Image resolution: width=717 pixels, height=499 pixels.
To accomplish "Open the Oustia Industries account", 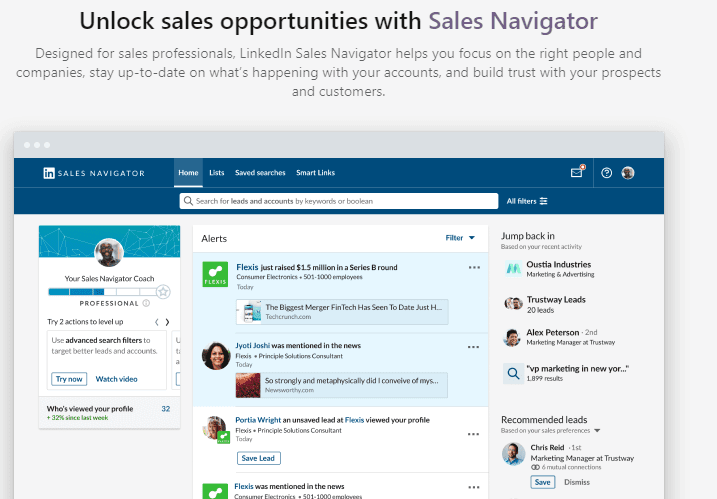I will 559,264.
